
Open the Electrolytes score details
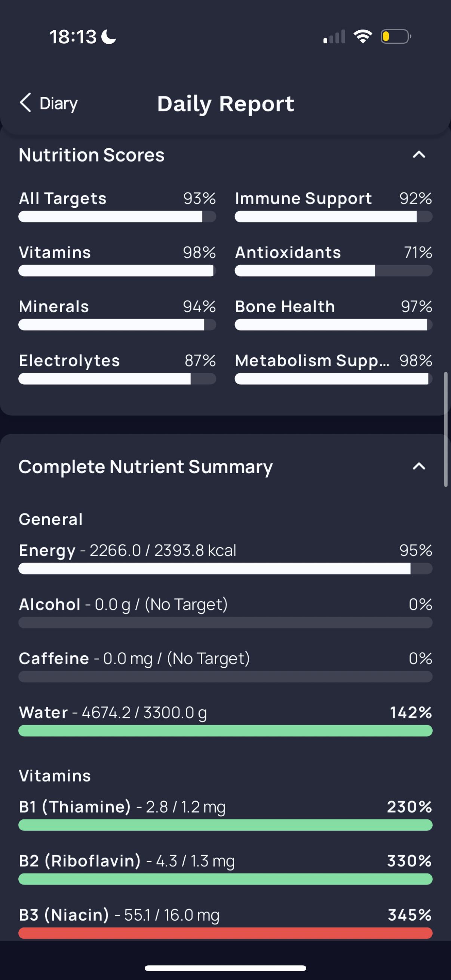(117, 368)
